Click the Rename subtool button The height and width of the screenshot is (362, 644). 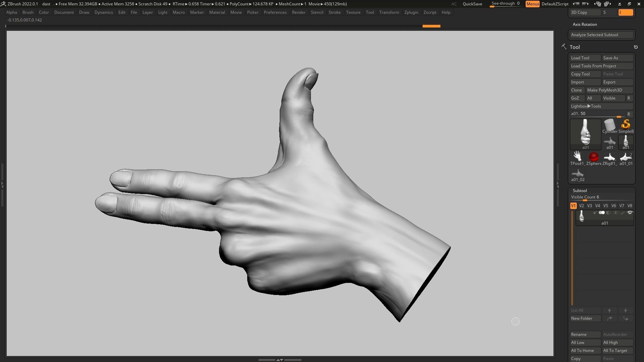[585, 335]
